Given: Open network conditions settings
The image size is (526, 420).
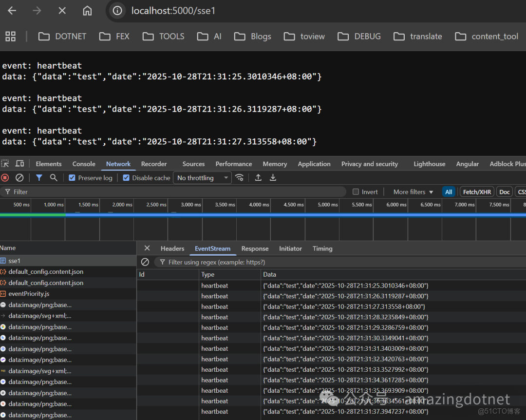Looking at the screenshot, I should coord(239,177).
